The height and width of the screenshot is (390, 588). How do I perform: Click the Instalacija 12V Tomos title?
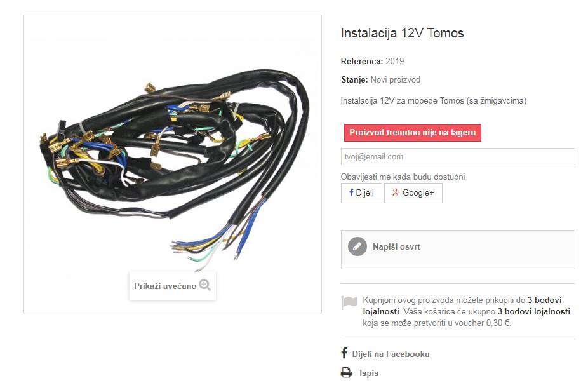point(402,33)
